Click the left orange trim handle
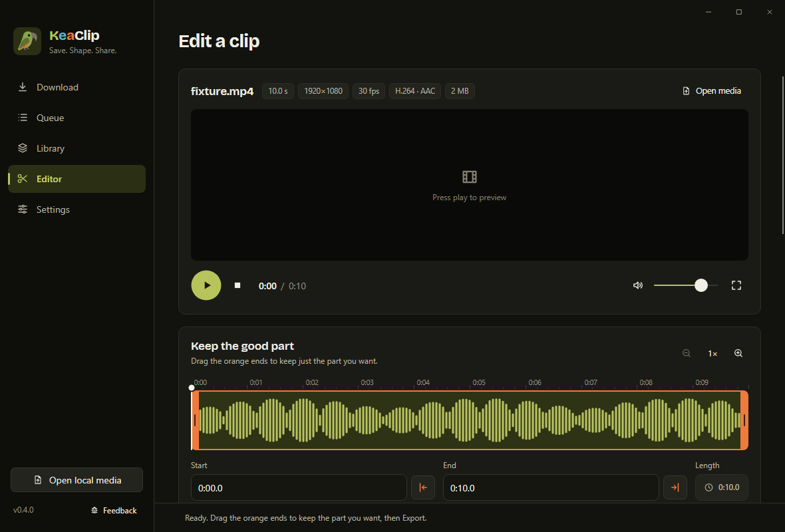 tap(195, 420)
